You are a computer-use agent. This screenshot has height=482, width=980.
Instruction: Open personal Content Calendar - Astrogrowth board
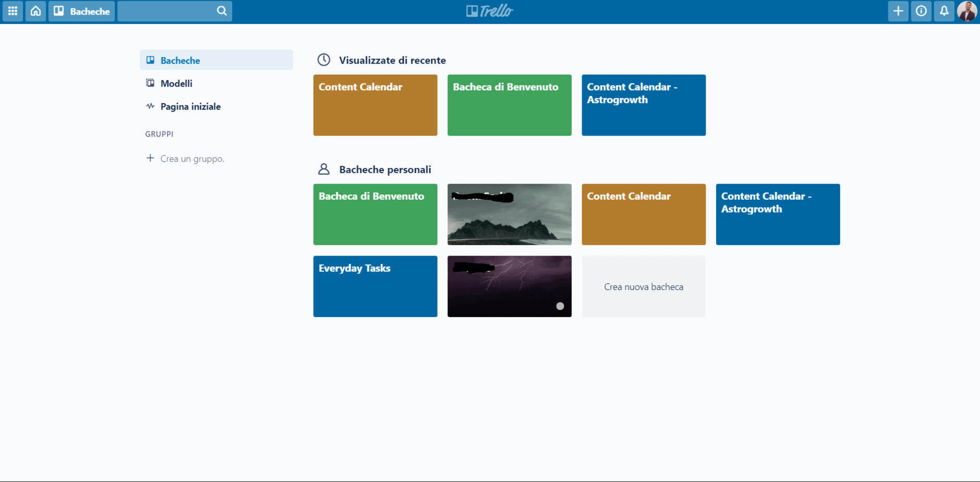[x=778, y=214]
